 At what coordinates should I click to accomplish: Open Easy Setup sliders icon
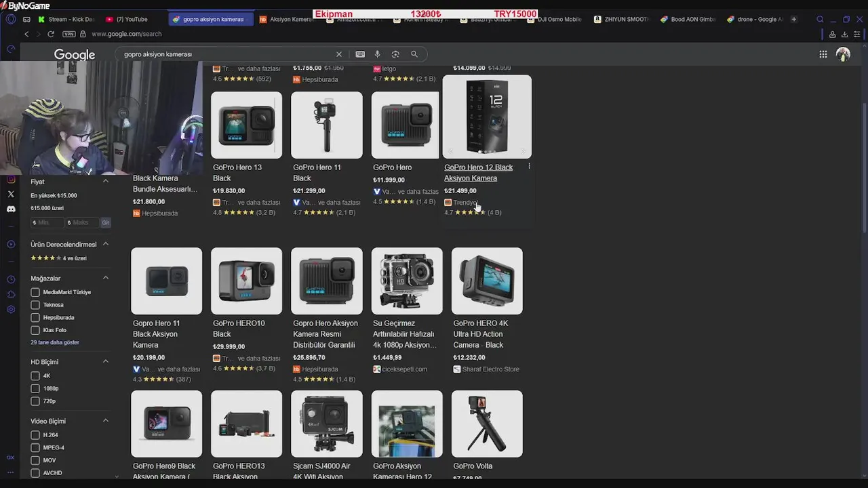coord(857,34)
